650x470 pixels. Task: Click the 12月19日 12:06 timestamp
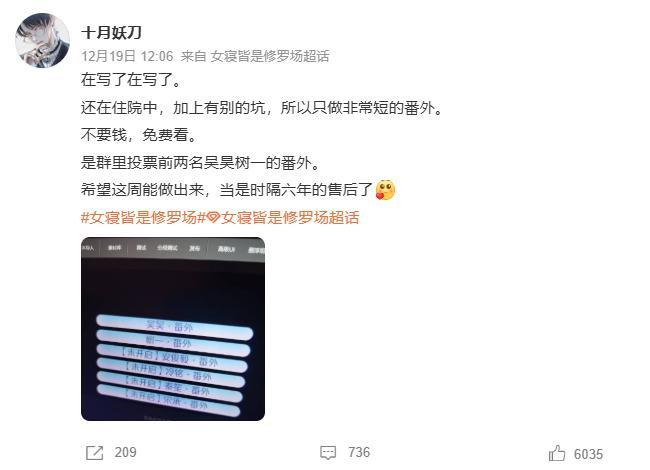(127, 56)
